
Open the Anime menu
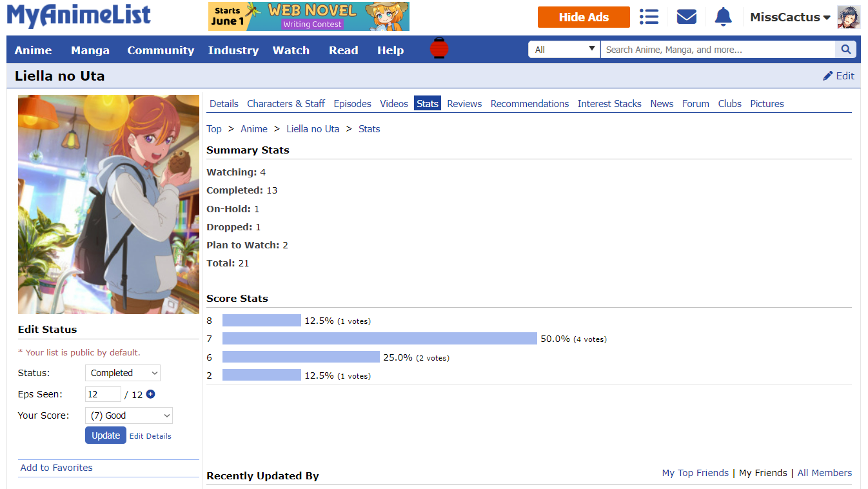pyautogui.click(x=33, y=50)
